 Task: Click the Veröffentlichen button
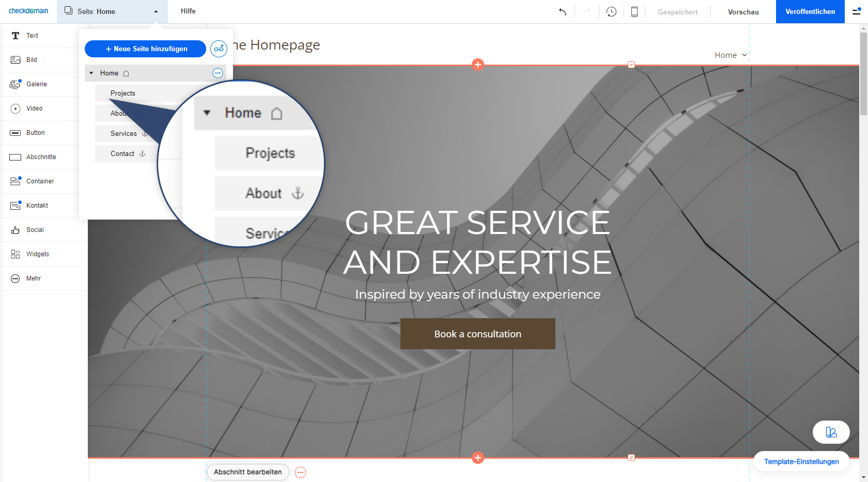(810, 11)
